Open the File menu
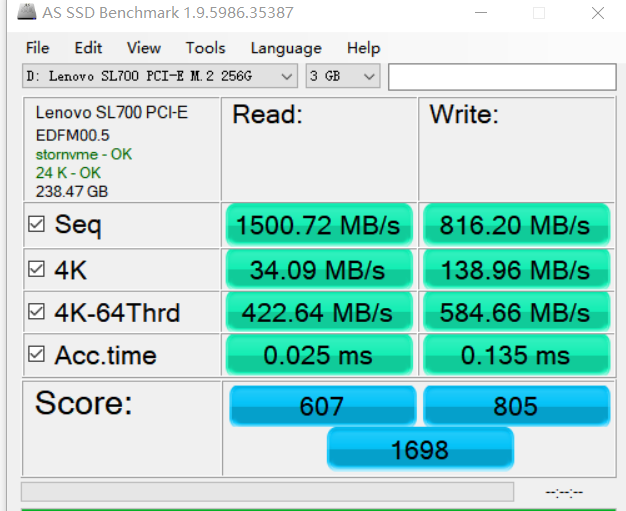The height and width of the screenshot is (511, 626). point(38,48)
